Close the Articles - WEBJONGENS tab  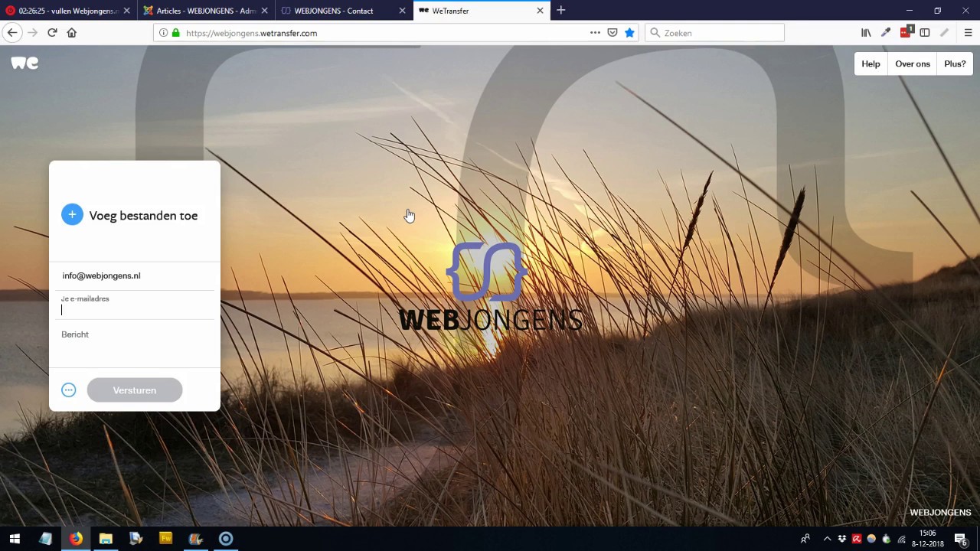[265, 11]
